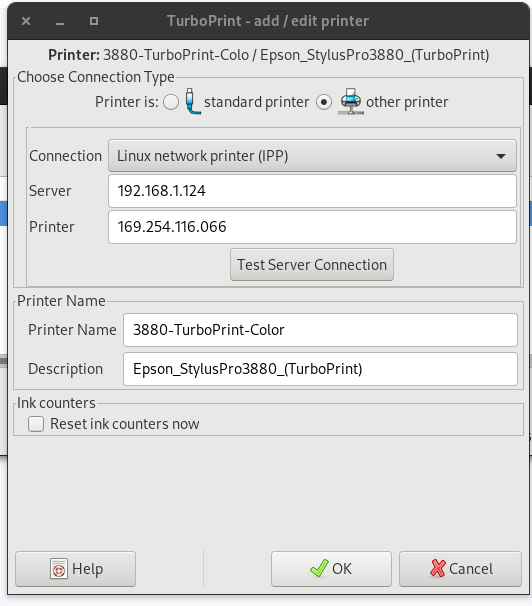
Task: Click the dropdown arrow of Connection combo
Action: click(501, 157)
